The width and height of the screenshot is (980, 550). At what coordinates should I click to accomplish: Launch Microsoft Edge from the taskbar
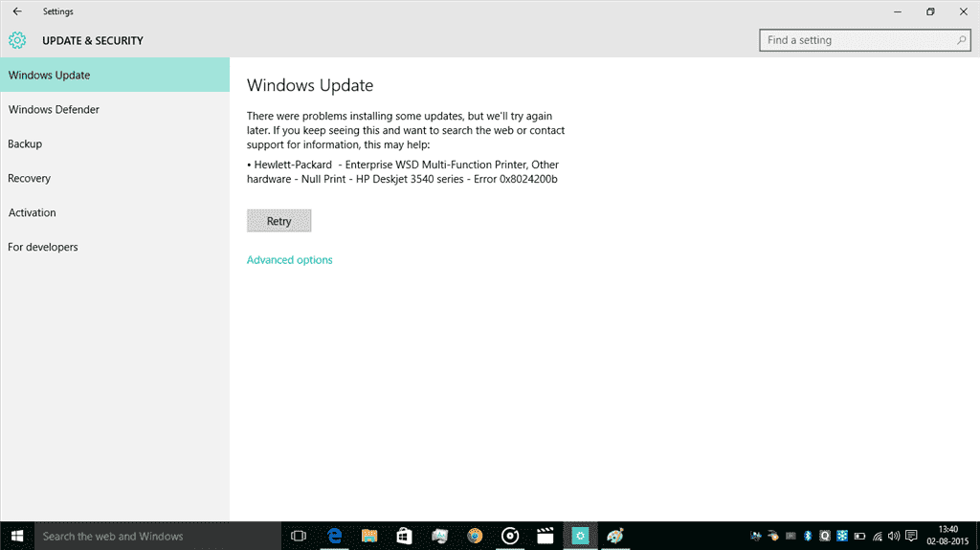point(335,537)
